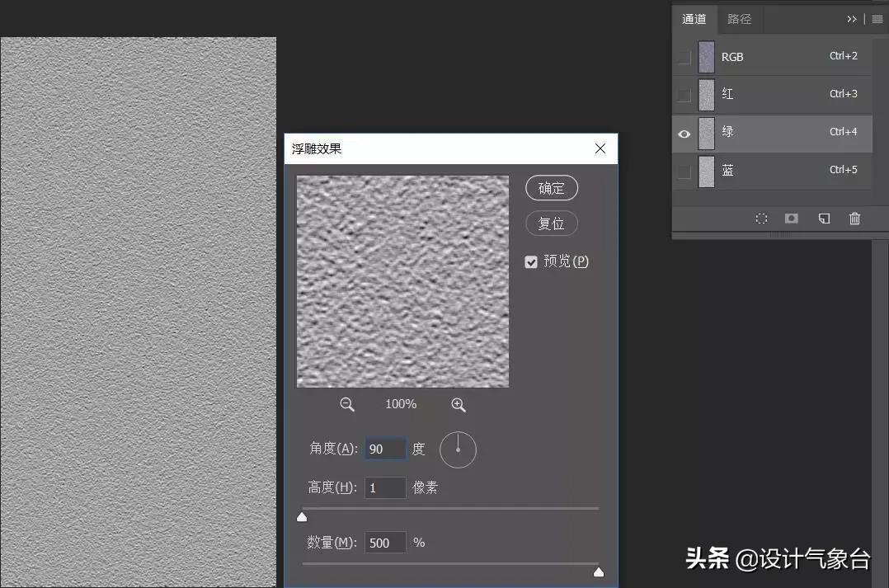Image resolution: width=889 pixels, height=588 pixels.
Task: Disable the 预览 preview checkbox
Action: point(531,261)
